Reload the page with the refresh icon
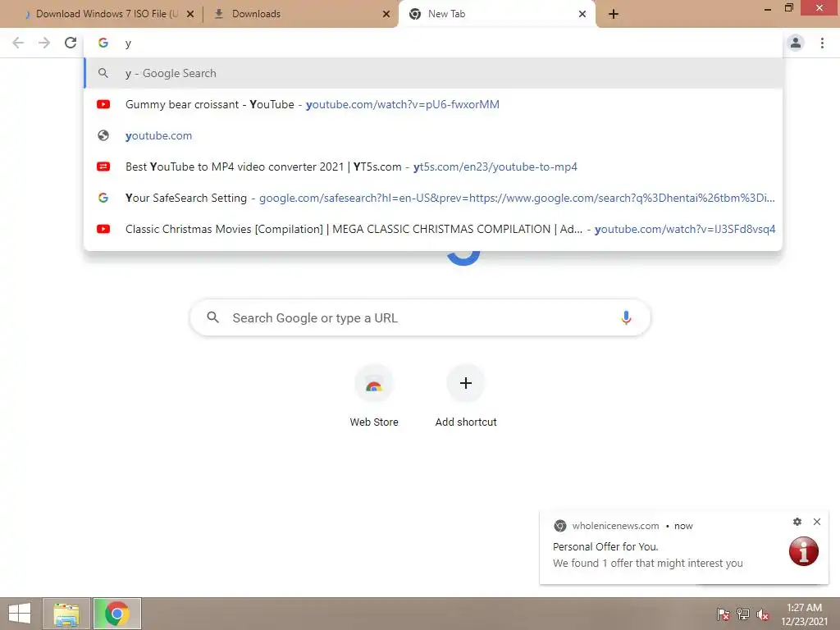 tap(71, 43)
